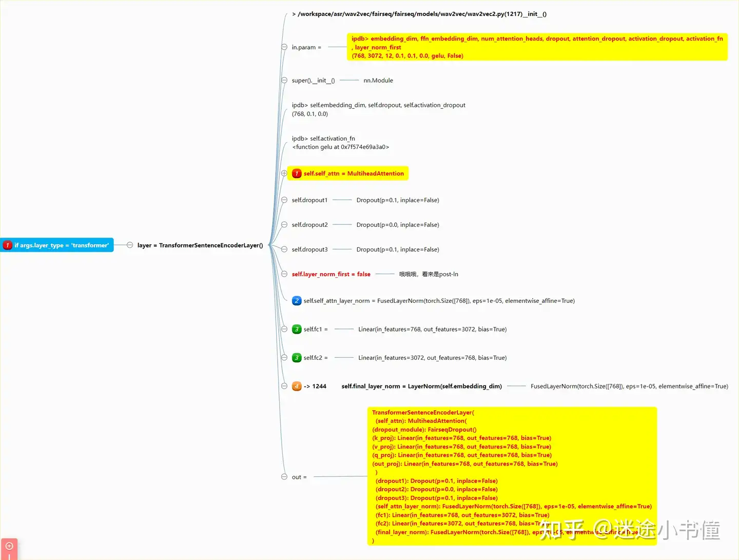The image size is (739, 560).
Task: Click the red priority-1 marker beside self.self_attn
Action: [x=297, y=173]
